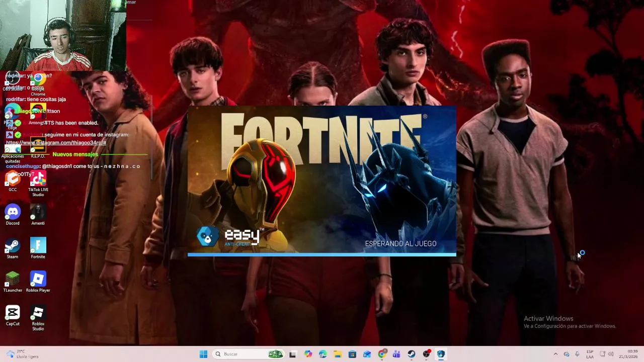Open the volume tray control
Screen dimensions: 644x362
[x=611, y=354]
